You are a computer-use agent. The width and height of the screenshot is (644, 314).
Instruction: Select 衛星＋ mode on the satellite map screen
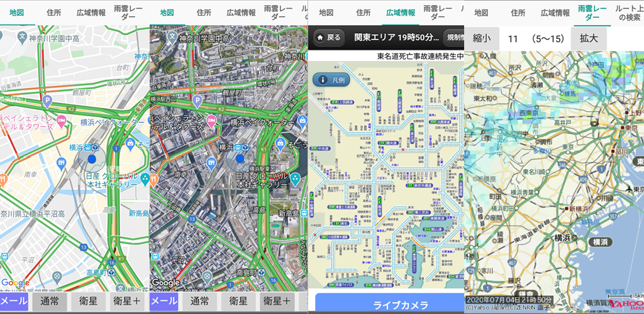[277, 301]
